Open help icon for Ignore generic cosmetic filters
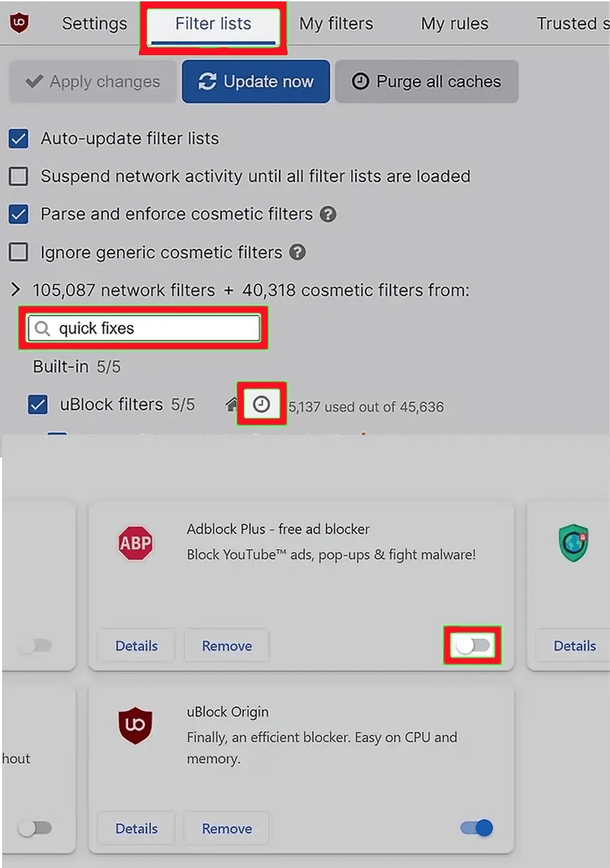610x868 pixels. click(298, 252)
